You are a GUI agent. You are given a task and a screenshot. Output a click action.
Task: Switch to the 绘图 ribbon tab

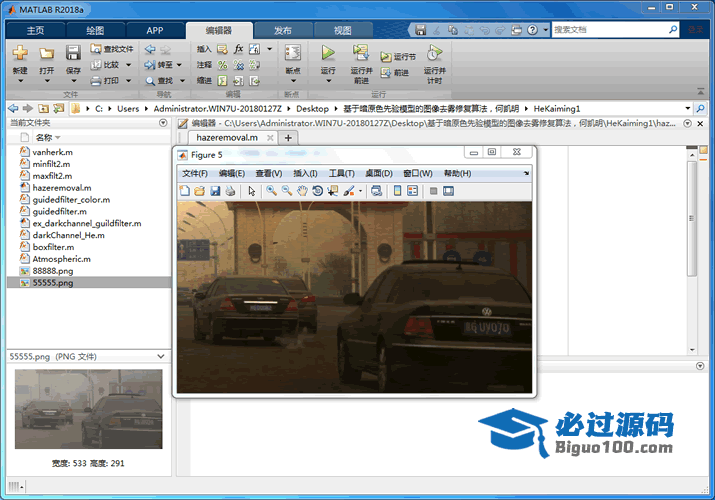(95, 30)
